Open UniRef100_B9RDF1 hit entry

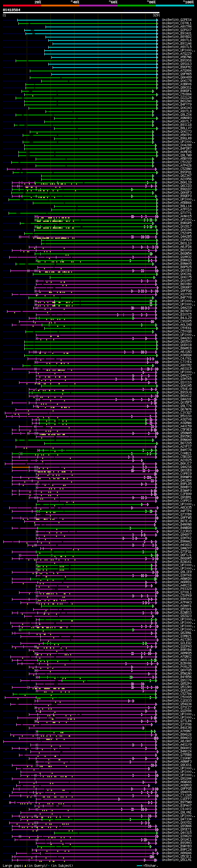click(x=177, y=91)
